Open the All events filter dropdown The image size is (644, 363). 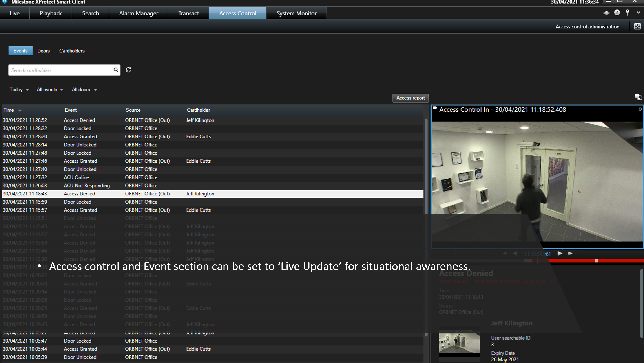(x=50, y=90)
